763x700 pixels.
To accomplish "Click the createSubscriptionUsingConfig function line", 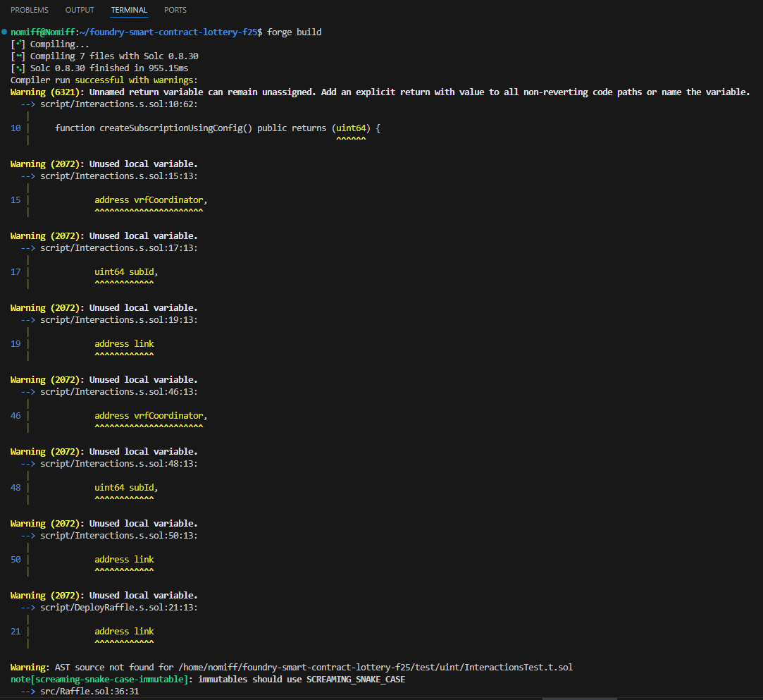I will [218, 128].
